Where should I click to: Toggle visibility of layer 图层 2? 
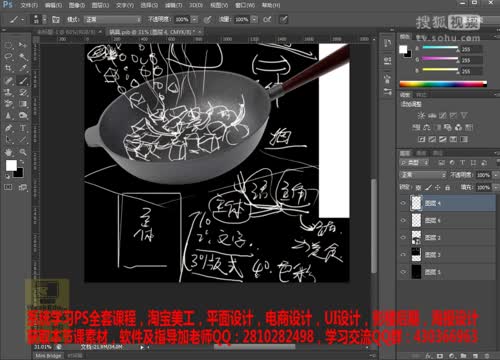403,237
